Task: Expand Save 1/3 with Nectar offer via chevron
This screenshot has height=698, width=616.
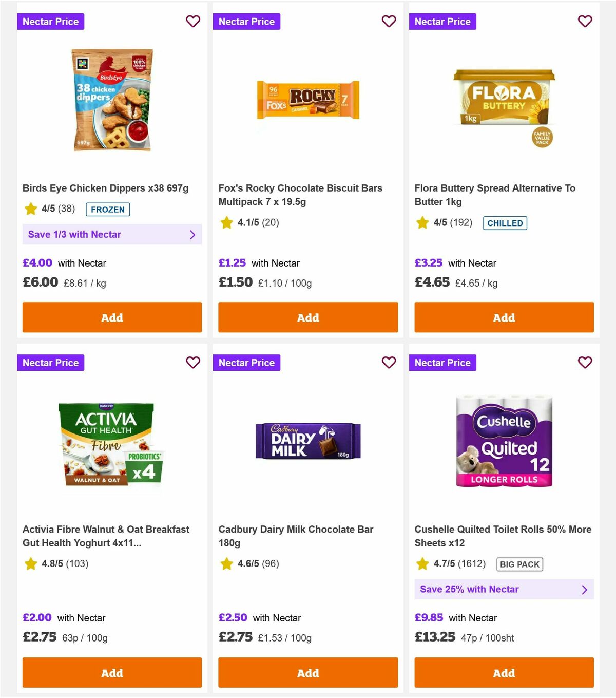Action: click(193, 234)
